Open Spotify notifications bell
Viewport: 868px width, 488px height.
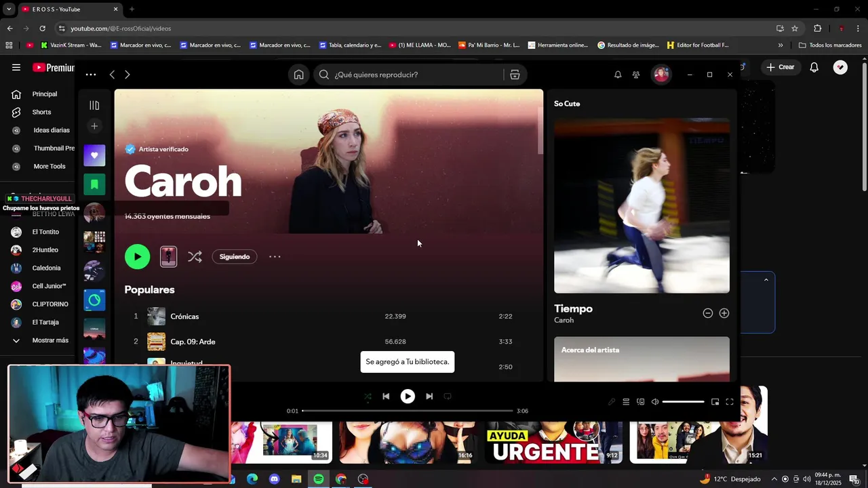click(618, 75)
